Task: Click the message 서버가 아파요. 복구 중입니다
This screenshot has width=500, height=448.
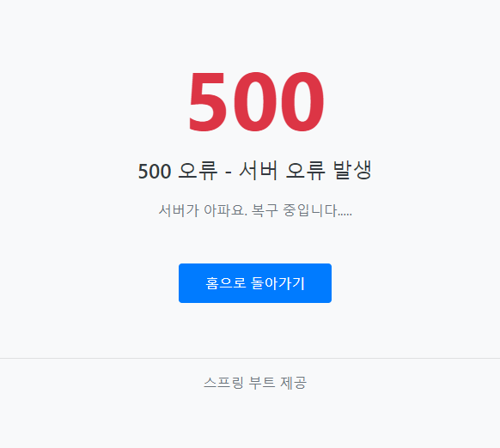Action: point(255,210)
